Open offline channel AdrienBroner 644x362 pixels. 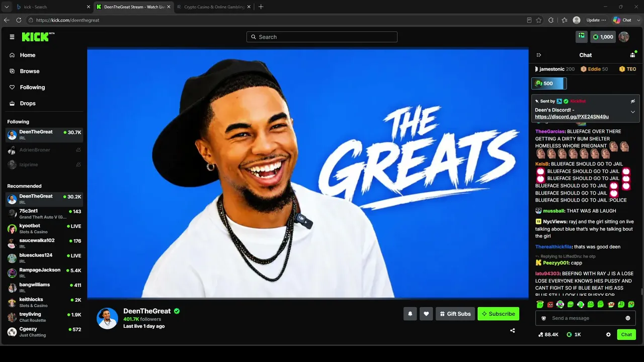[44, 150]
